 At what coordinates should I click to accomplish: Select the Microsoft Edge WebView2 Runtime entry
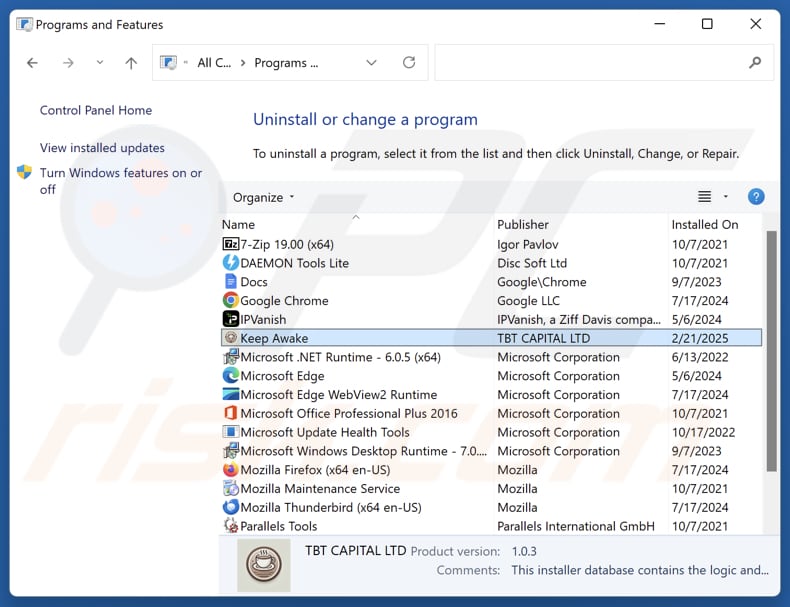click(491, 394)
